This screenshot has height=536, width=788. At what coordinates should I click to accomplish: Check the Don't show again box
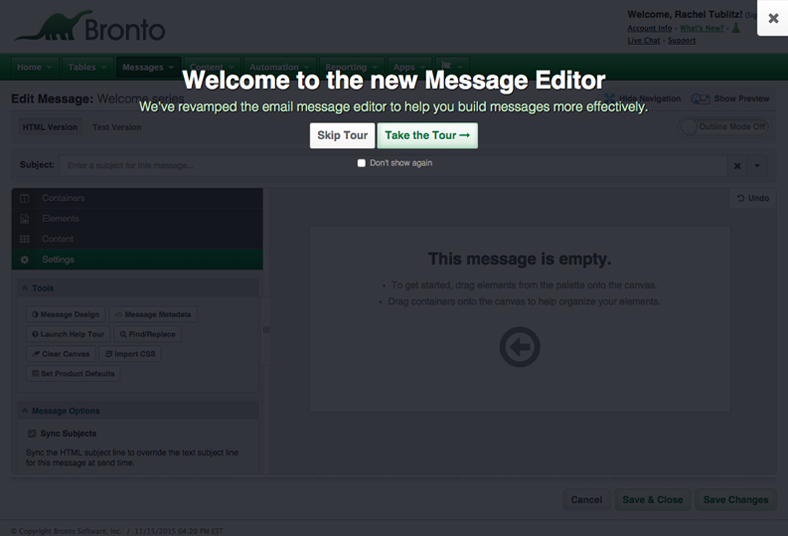[x=362, y=163]
